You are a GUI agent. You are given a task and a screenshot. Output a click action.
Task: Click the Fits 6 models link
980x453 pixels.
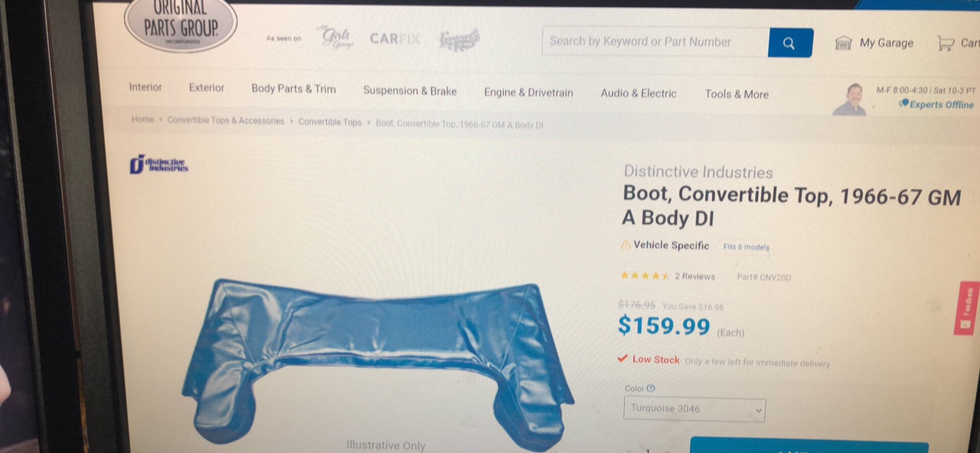pos(746,247)
